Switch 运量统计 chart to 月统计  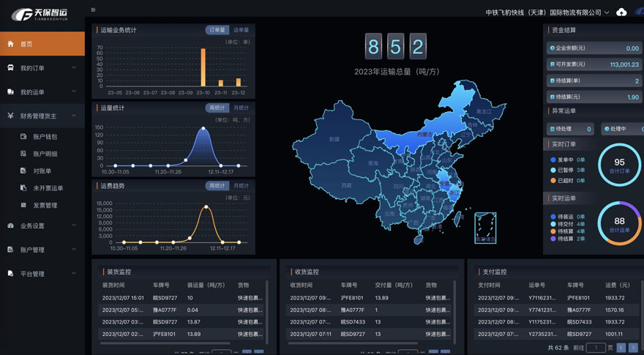click(x=241, y=108)
